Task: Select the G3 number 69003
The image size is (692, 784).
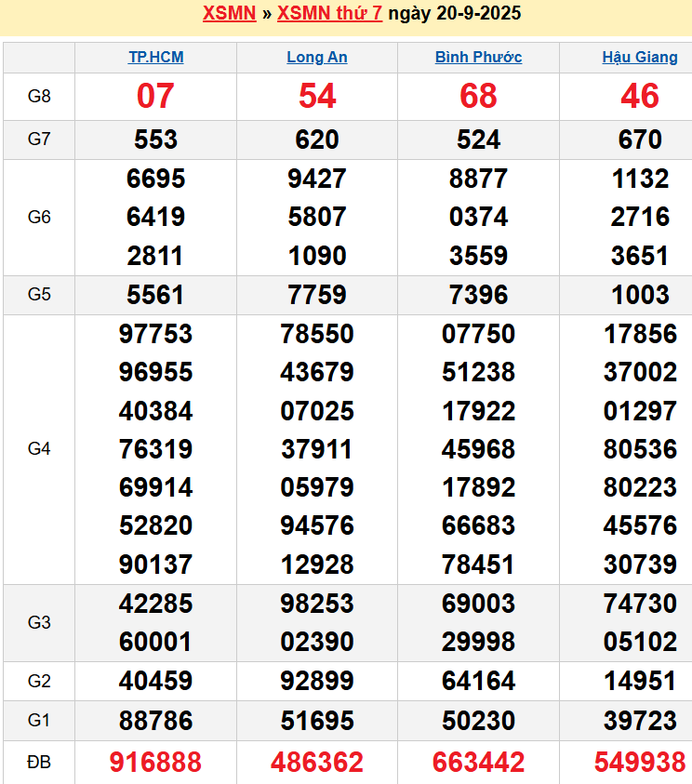Action: coord(478,604)
